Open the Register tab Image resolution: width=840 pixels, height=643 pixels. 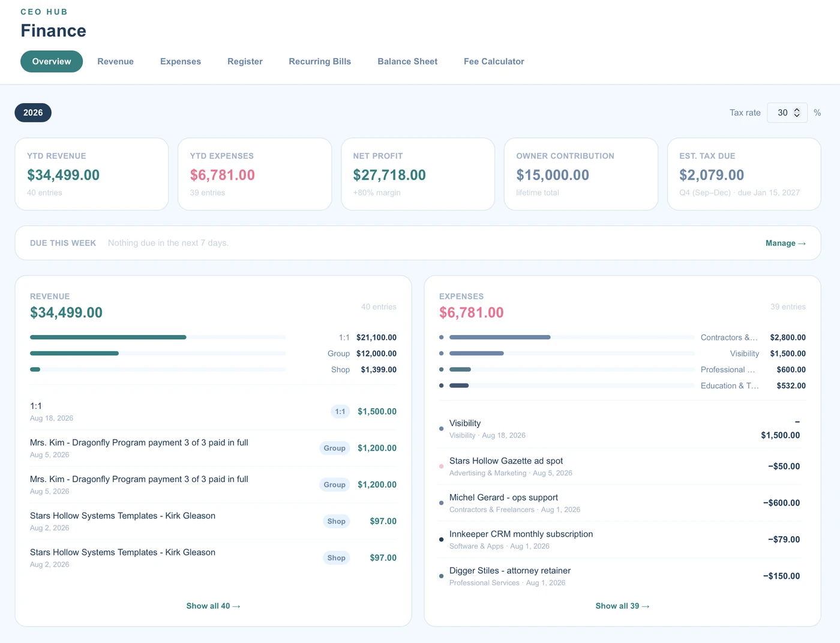click(245, 61)
